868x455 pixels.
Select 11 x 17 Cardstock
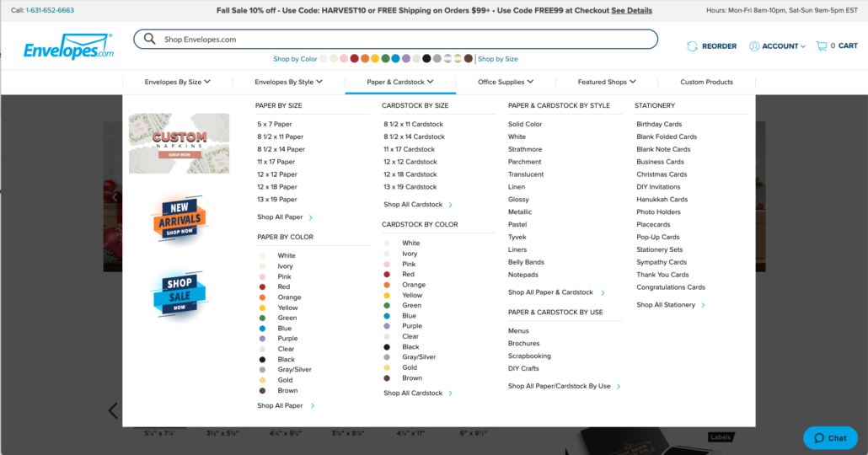coord(409,149)
